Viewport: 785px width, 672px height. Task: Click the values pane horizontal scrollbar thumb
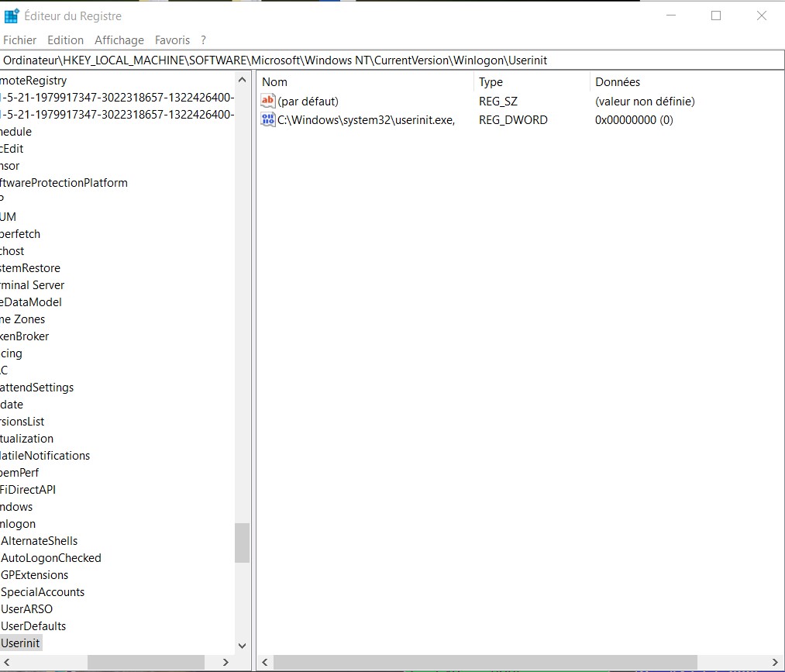(485, 662)
